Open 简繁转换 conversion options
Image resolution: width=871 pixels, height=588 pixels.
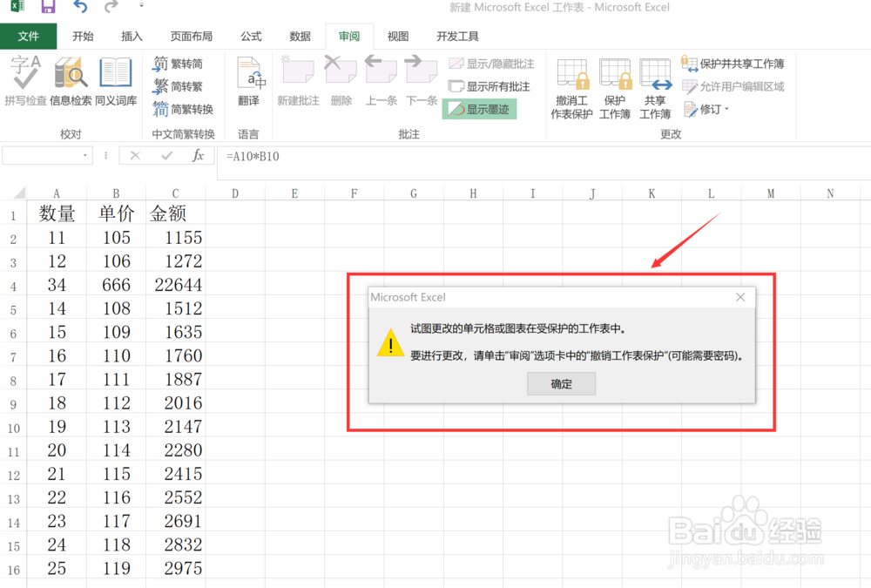coord(183,109)
